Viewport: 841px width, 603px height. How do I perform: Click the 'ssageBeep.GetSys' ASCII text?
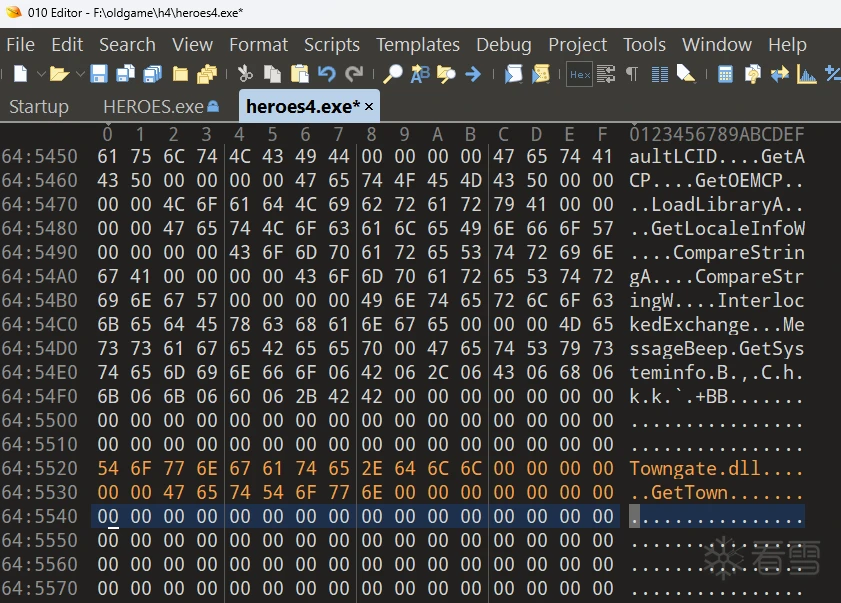click(717, 349)
